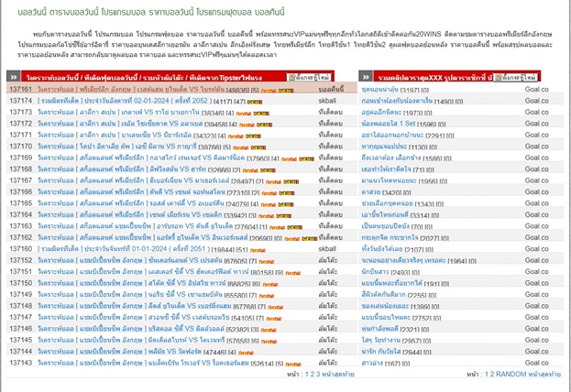Click new topic button in football analysis panel
The height and width of the screenshot is (392, 571).
coord(309,77)
